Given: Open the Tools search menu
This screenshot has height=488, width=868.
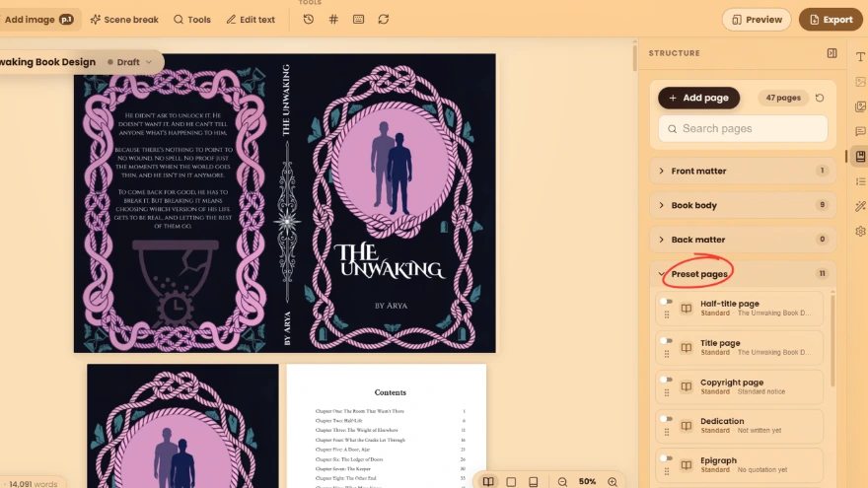Looking at the screenshot, I should (192, 20).
